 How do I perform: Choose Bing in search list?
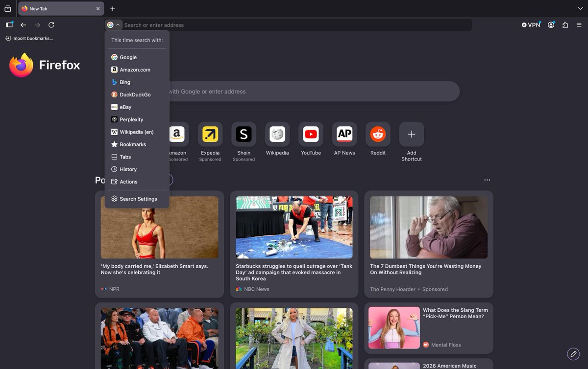pyautogui.click(x=137, y=82)
